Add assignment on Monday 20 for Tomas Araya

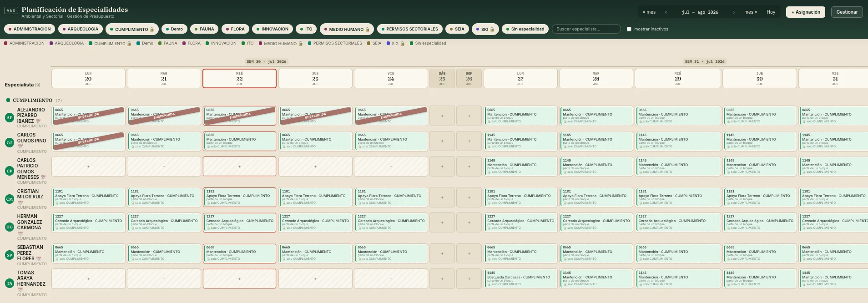88,278
